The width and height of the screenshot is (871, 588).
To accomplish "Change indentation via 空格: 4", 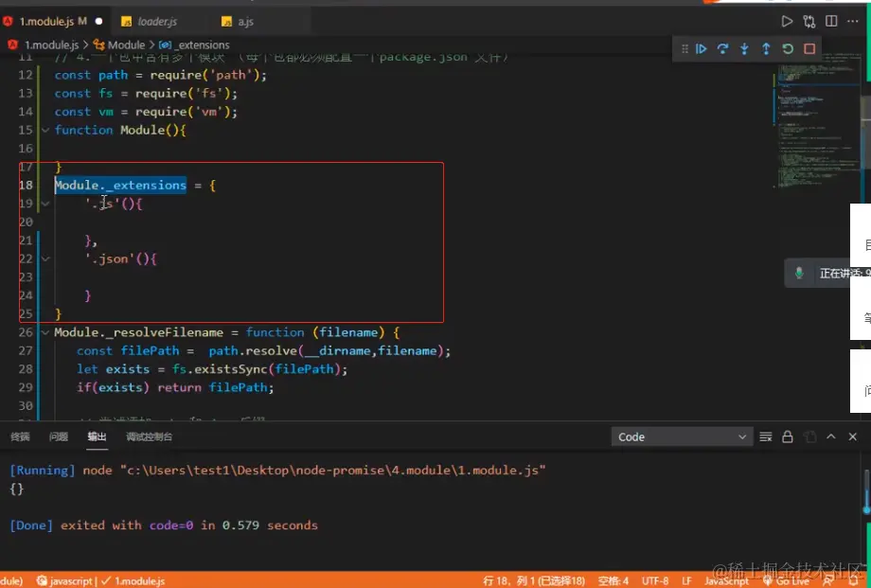I will point(613,580).
